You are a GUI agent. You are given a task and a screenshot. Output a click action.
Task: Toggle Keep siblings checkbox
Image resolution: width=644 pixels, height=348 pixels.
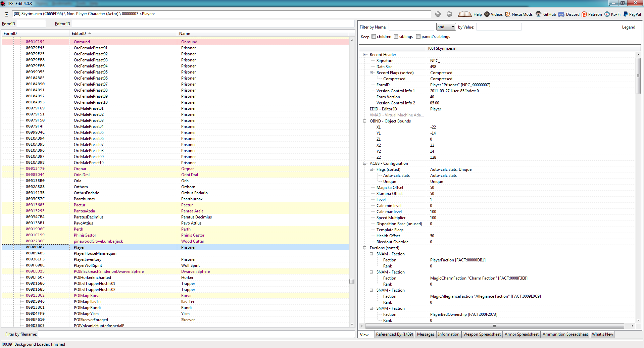click(396, 37)
